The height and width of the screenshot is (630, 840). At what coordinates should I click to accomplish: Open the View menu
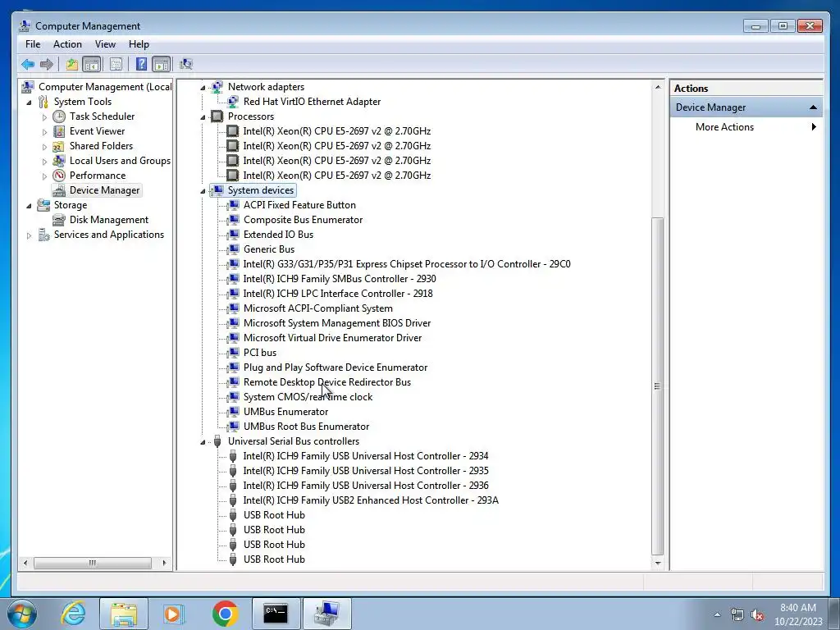click(105, 44)
